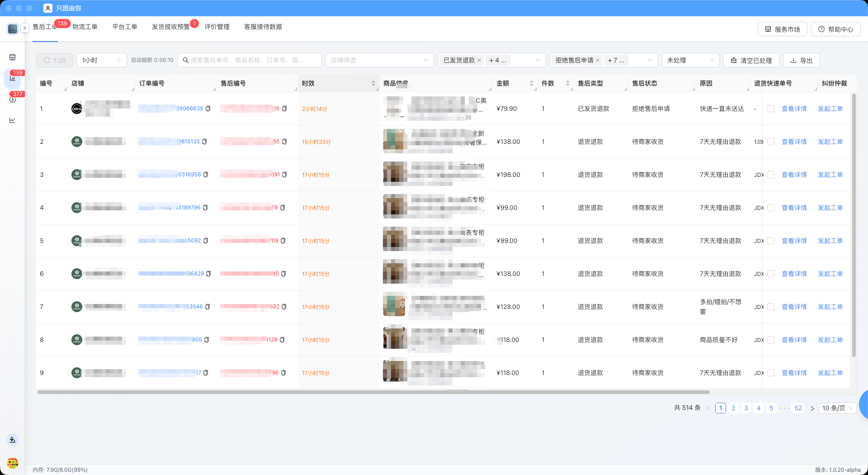Open the 1小时 refresh interval dropdown

[101, 60]
